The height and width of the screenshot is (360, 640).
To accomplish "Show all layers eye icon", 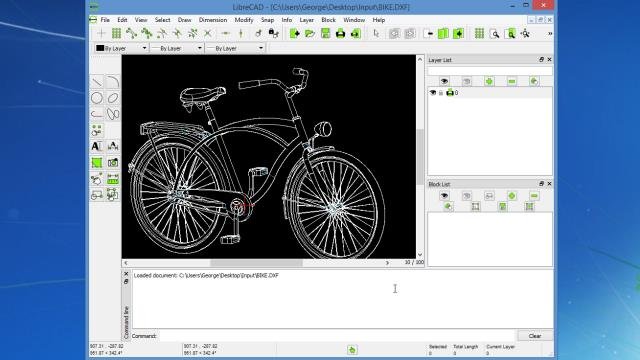I will (x=444, y=81).
